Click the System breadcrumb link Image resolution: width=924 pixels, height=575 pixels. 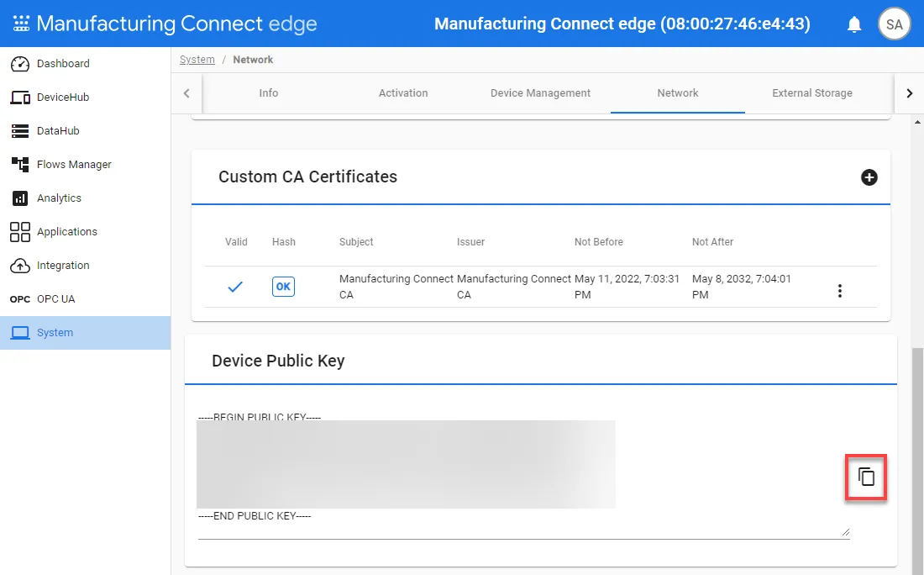pos(197,60)
